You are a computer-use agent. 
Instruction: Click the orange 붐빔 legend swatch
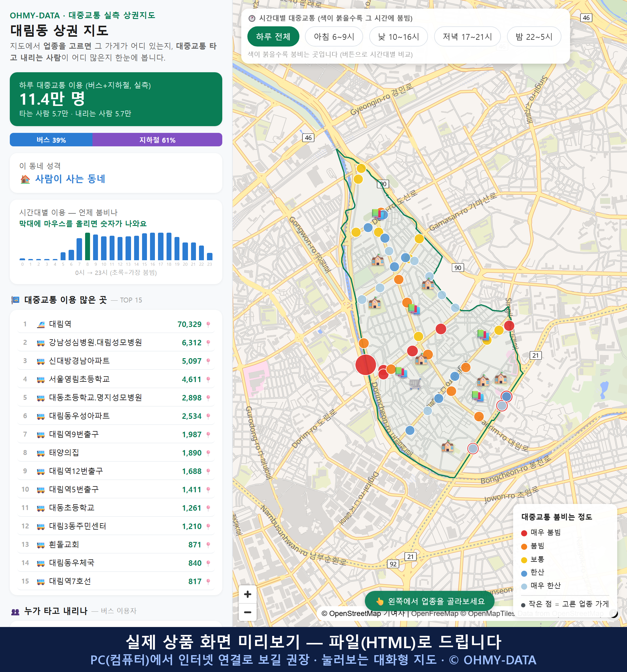coord(524,546)
